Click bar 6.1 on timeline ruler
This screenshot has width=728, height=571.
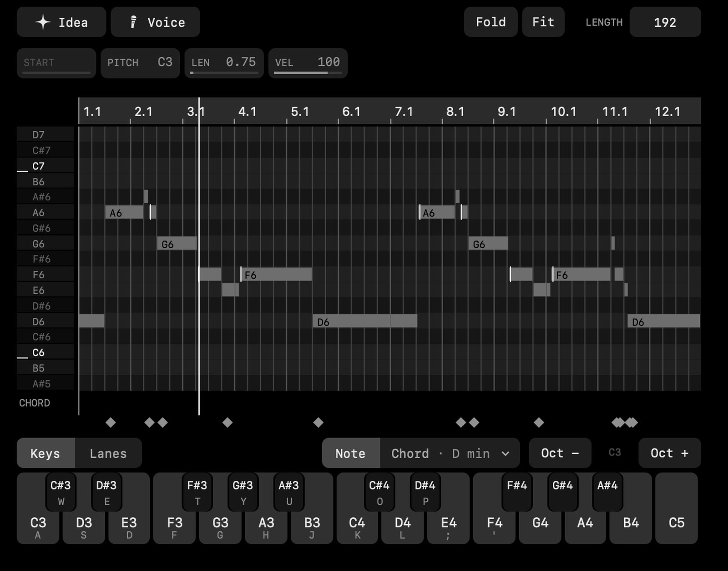tap(351, 112)
